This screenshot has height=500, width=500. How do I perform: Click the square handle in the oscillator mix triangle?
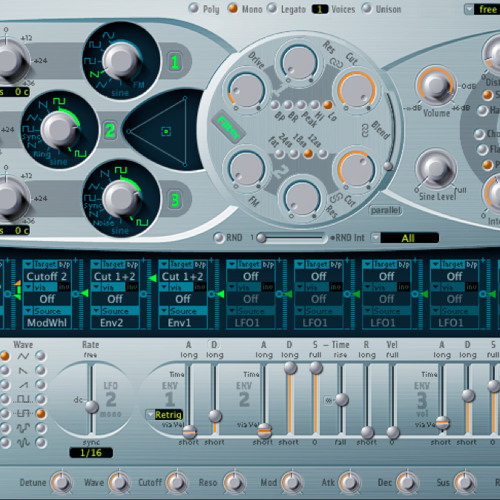click(166, 131)
